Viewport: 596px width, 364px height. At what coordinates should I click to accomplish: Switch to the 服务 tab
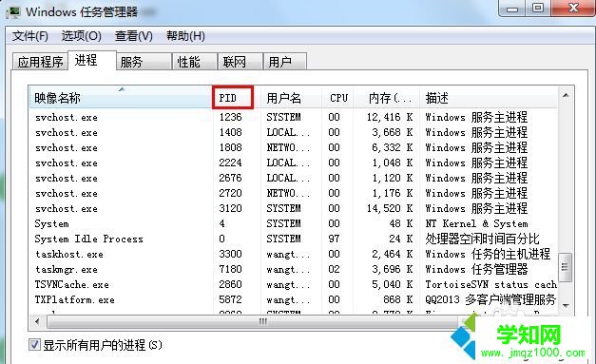pyautogui.click(x=144, y=62)
